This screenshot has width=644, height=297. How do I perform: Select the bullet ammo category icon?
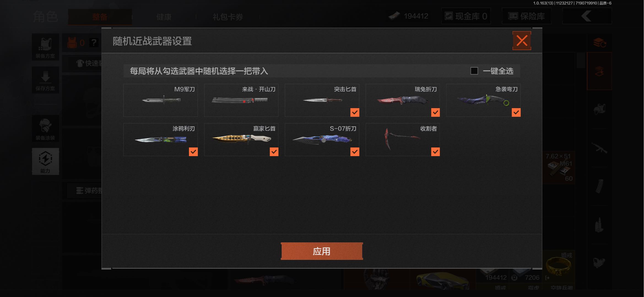point(599,225)
